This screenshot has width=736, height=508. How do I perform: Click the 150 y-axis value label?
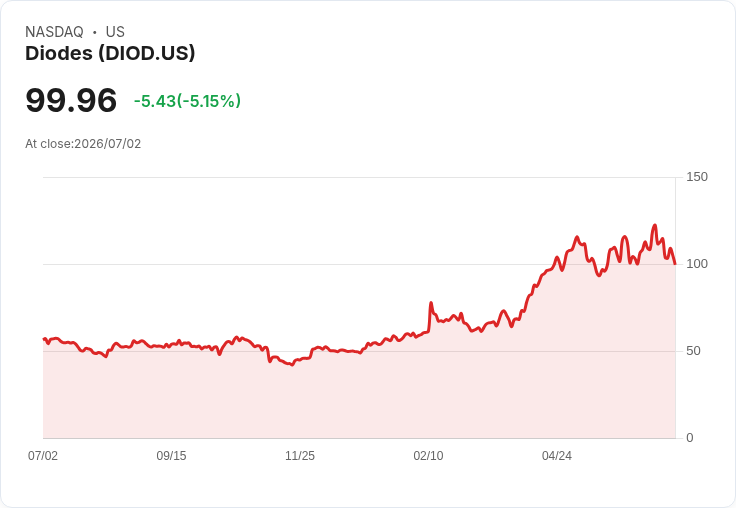[697, 177]
